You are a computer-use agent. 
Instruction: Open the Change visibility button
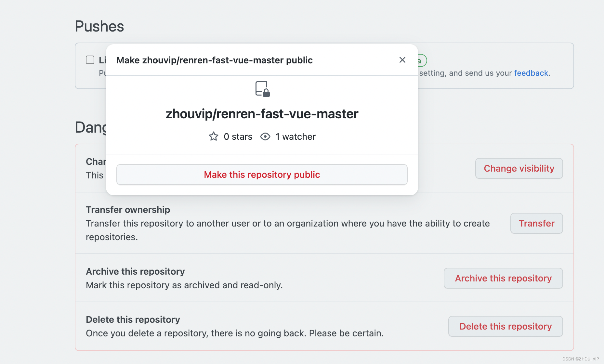[x=519, y=168]
